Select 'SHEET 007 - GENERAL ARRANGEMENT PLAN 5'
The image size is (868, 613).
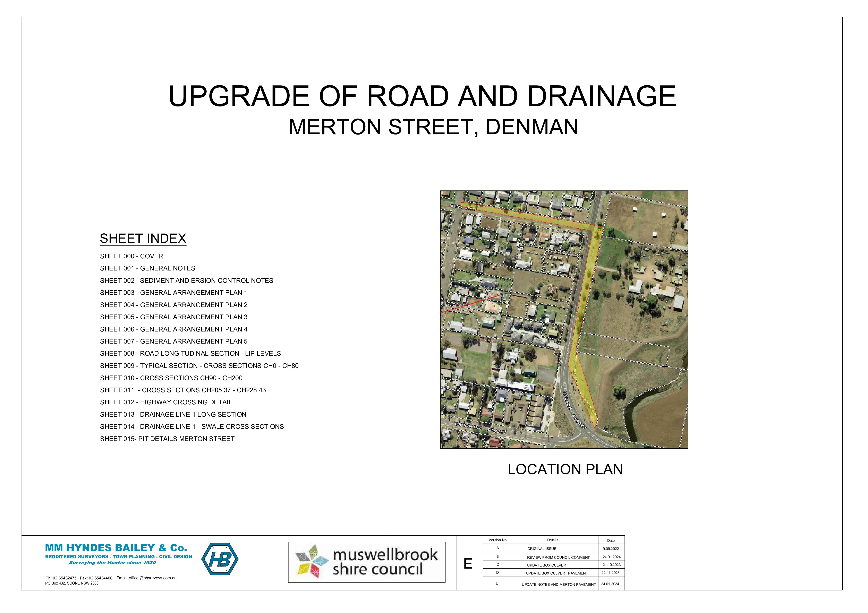point(173,341)
